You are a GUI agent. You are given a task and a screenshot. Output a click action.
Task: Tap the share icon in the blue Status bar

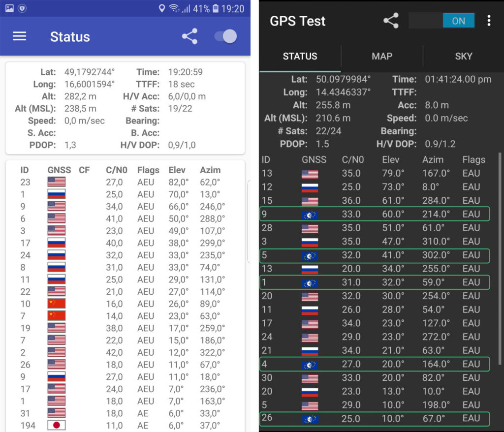click(x=189, y=37)
